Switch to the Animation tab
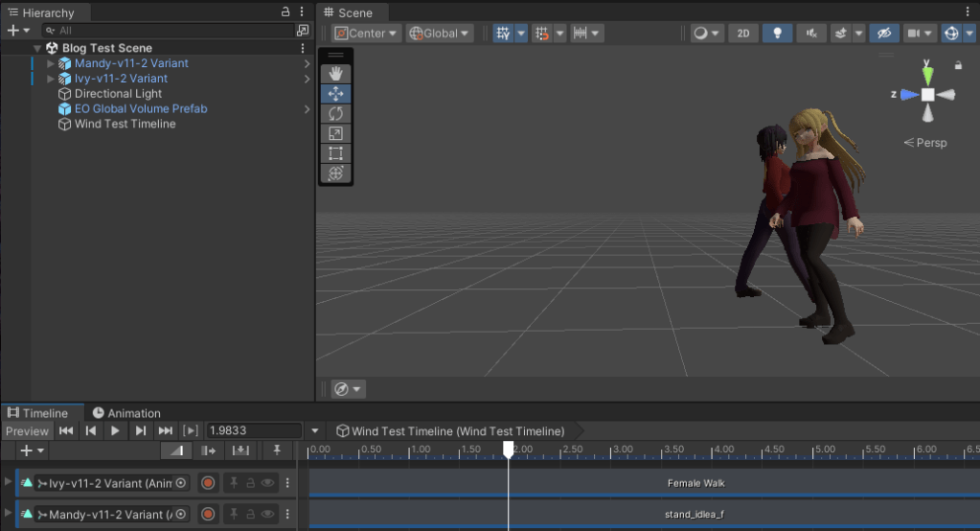The width and height of the screenshot is (980, 531). pyautogui.click(x=126, y=413)
